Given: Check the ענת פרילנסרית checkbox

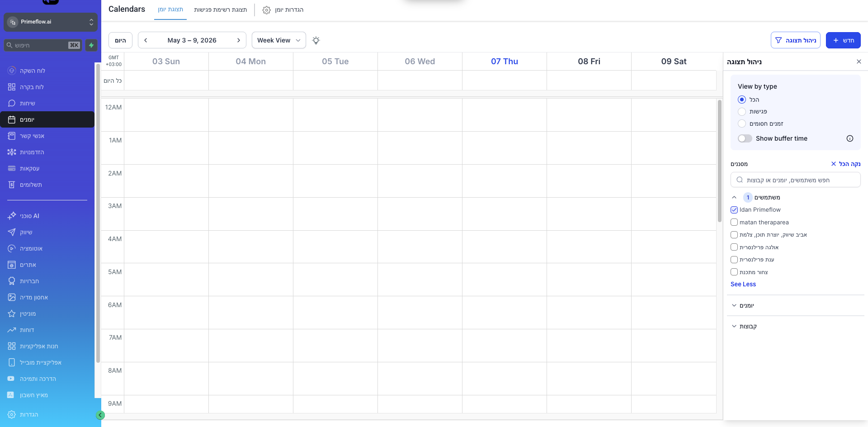Looking at the screenshot, I should [734, 260].
